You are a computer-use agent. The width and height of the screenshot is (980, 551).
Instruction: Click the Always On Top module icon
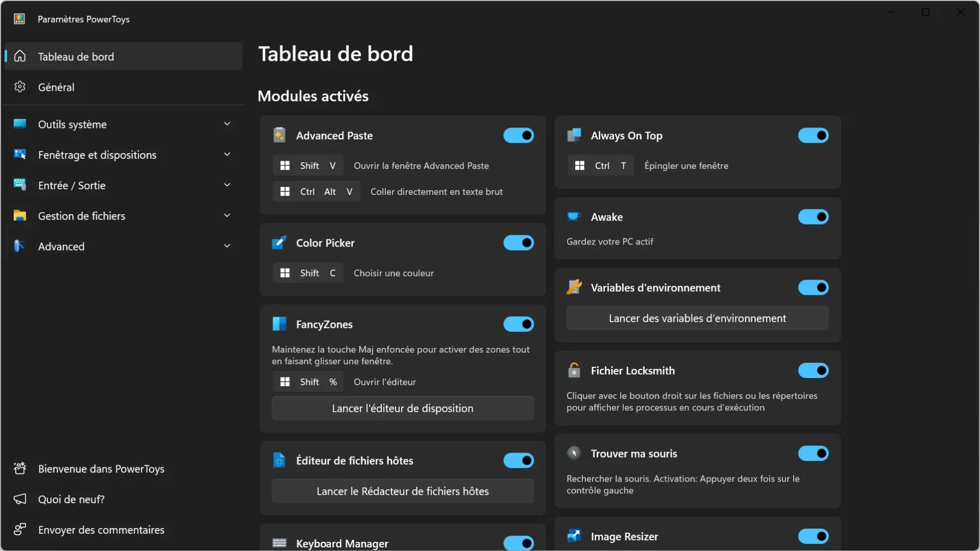point(574,135)
